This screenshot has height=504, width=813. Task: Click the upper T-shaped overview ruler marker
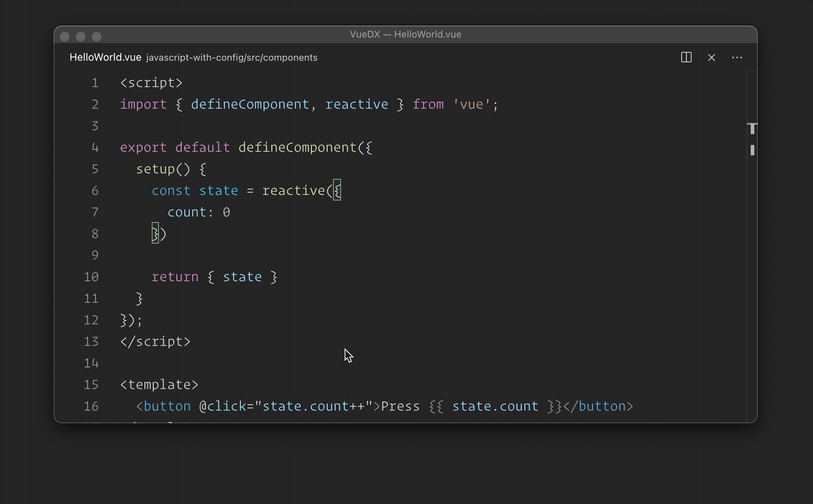(752, 128)
